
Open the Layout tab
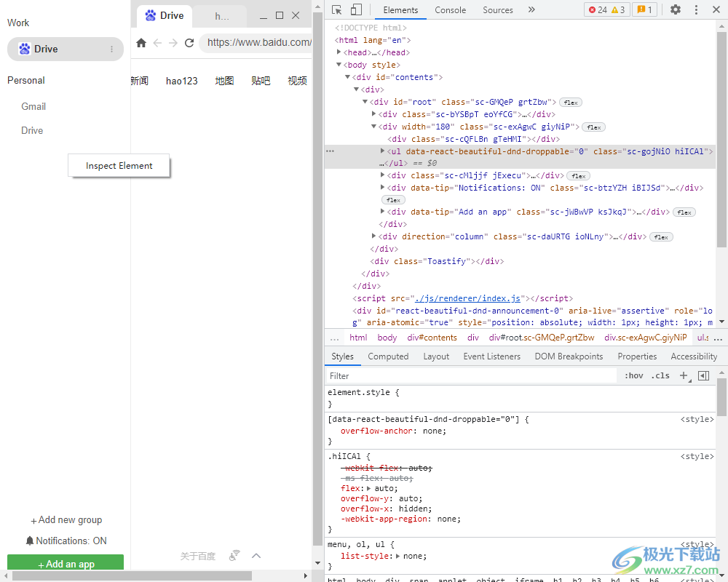point(436,356)
